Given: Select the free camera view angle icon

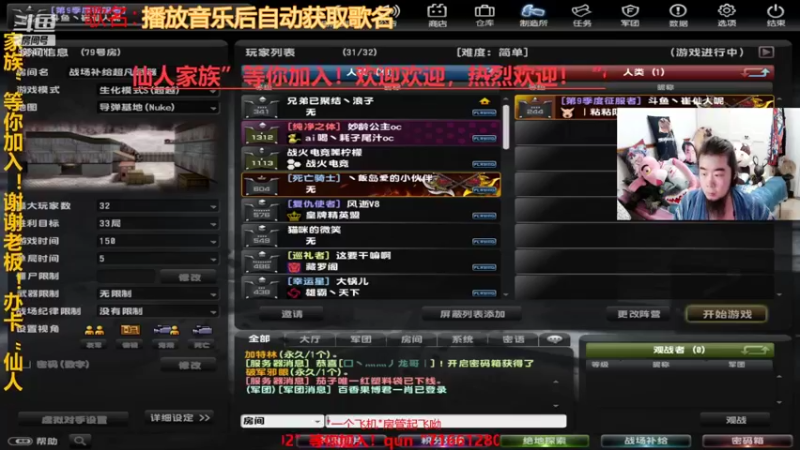Looking at the screenshot, I should [202, 330].
